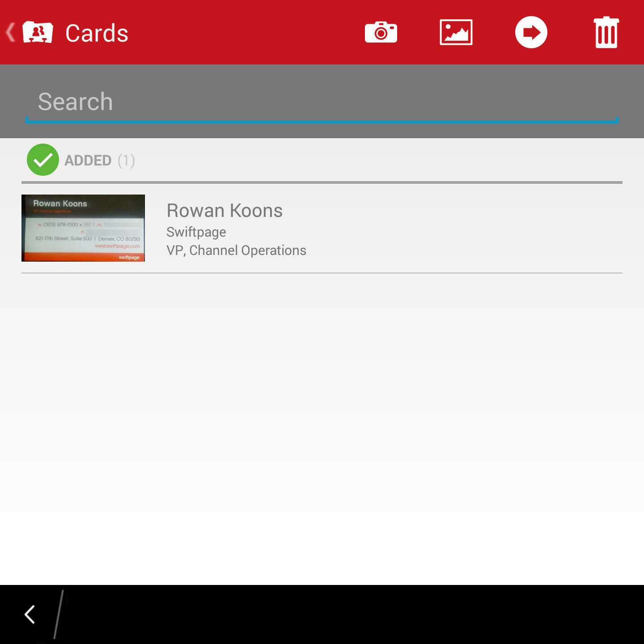Tap the green Added checkmark icon
Image resolution: width=644 pixels, height=644 pixels.
click(x=43, y=160)
